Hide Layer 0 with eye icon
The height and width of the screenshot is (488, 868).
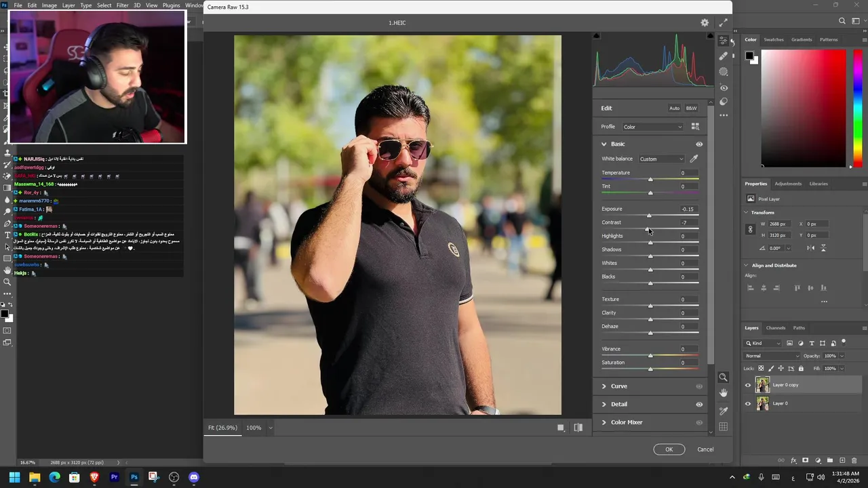point(748,403)
